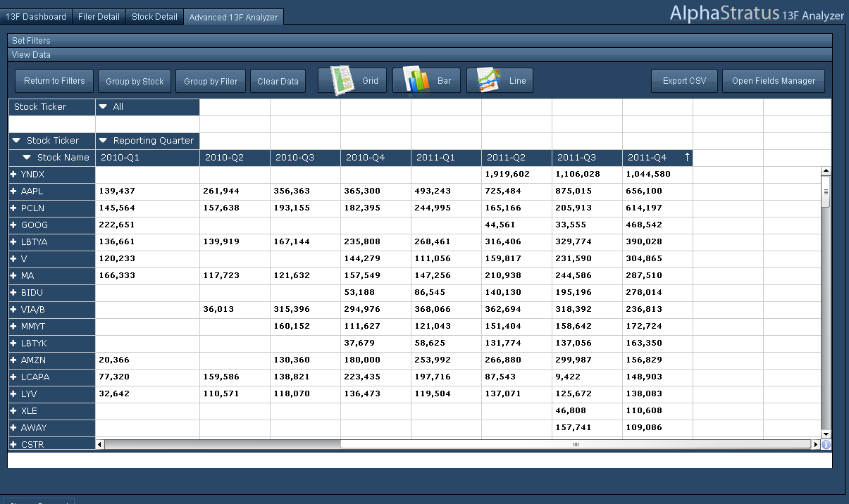Click Return to Filters button
This screenshot has width=849, height=504.
pyautogui.click(x=54, y=81)
